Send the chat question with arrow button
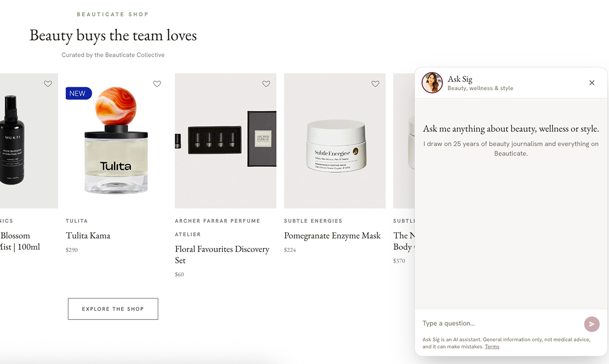This screenshot has height=364, width=609. pos(592,324)
